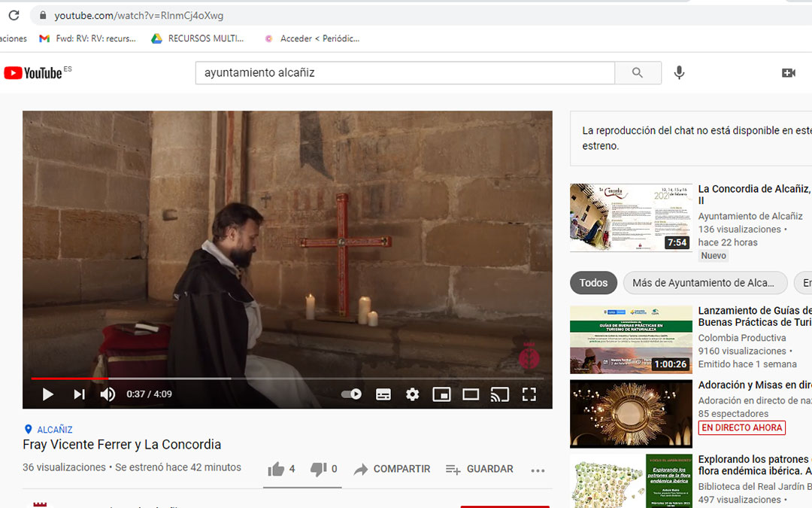
Task: Click the padlock site security icon
Action: pos(43,16)
